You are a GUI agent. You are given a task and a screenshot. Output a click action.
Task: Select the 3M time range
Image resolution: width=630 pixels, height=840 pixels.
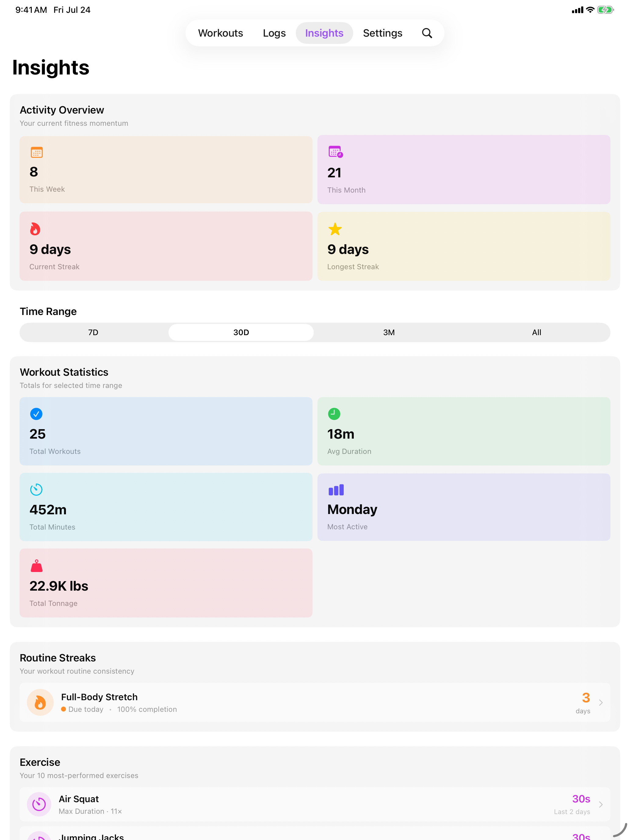coord(389,332)
